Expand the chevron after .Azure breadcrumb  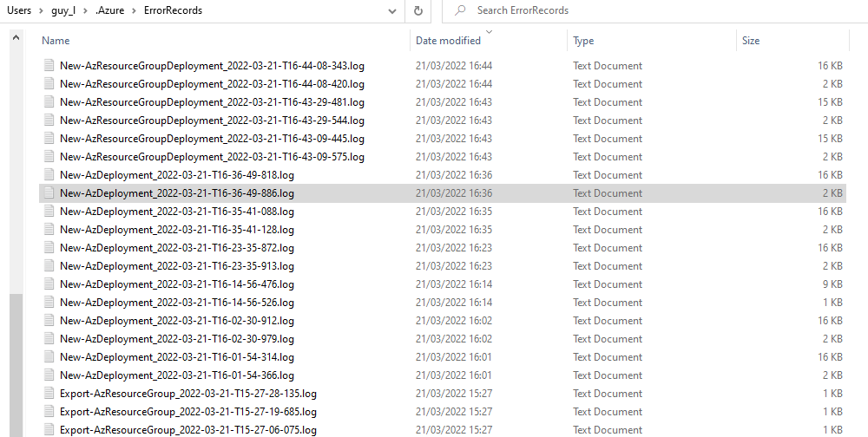tap(134, 10)
